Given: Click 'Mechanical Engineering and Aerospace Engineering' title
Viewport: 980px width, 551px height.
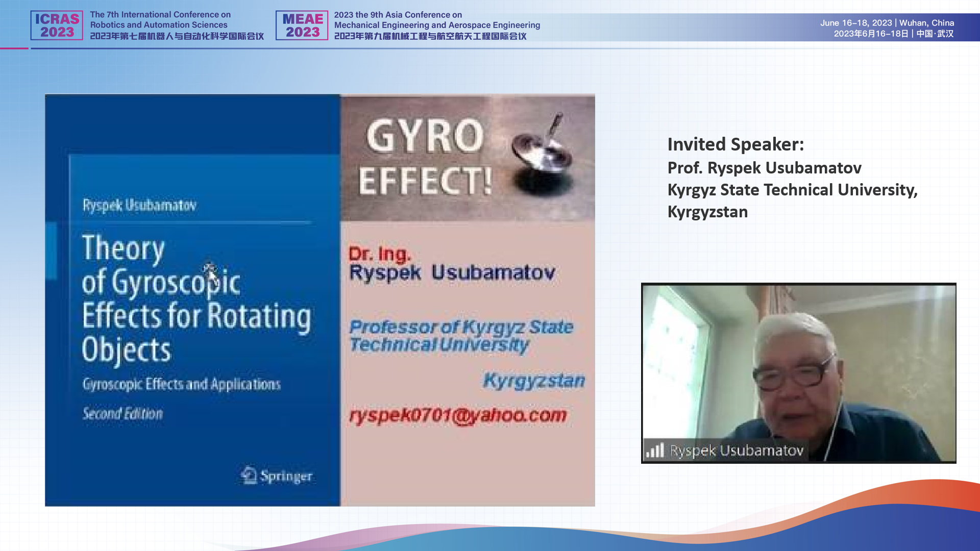Looking at the screenshot, I should (437, 25).
